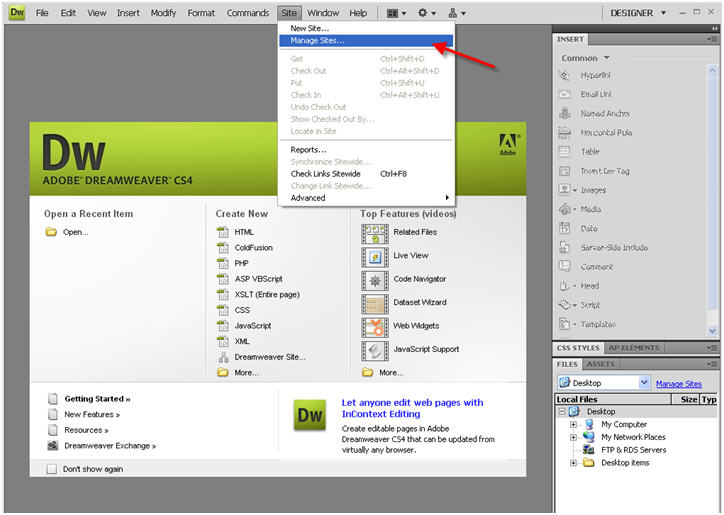Image resolution: width=724 pixels, height=515 pixels.
Task: Click Insert Div Tag icon
Action: point(564,171)
